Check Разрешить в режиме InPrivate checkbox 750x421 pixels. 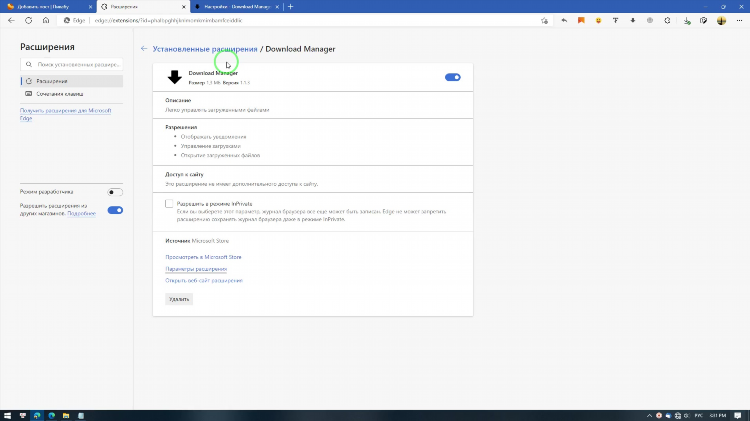(x=169, y=204)
